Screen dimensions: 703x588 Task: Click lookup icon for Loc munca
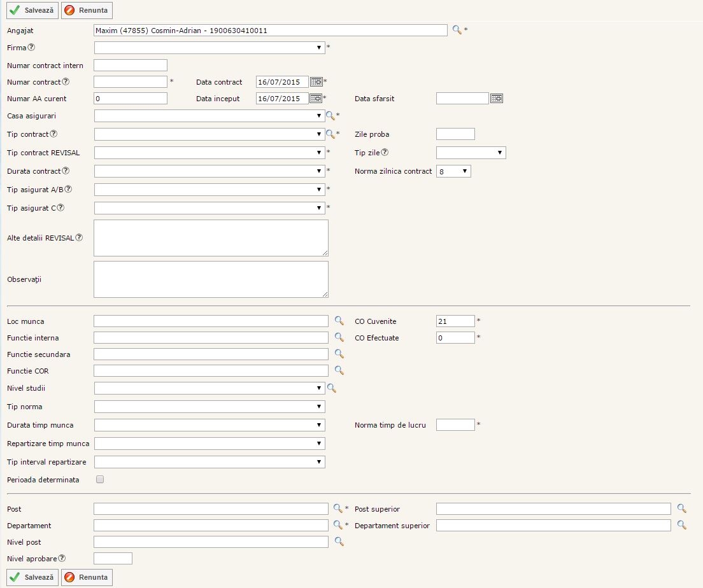339,321
